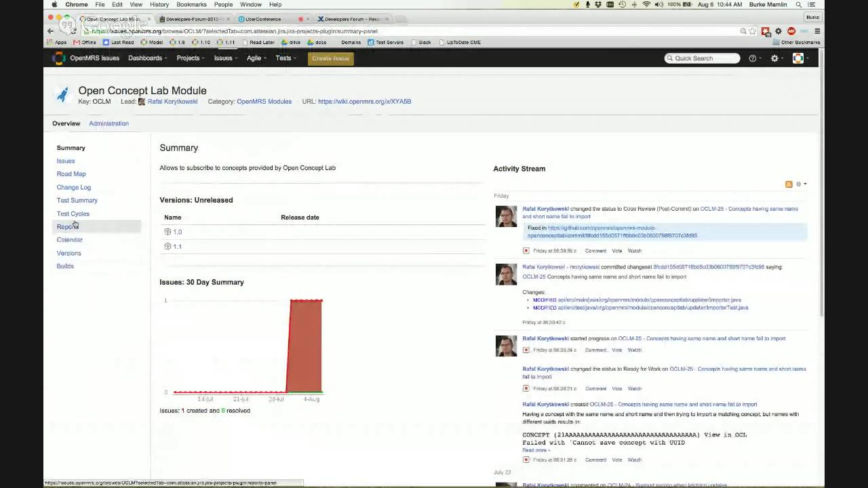Click the Chrome toolbar gear extension icon
Screen dimensions: 868x488
pos(778,31)
